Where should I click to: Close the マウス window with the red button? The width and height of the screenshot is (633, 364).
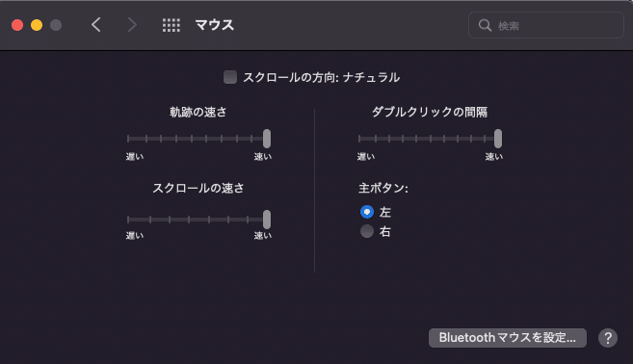point(17,25)
